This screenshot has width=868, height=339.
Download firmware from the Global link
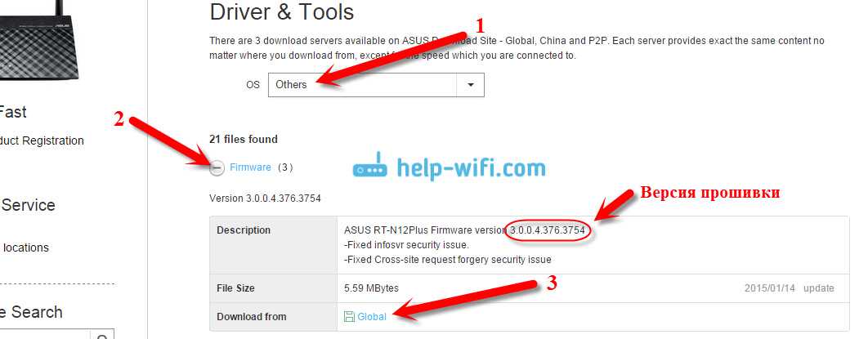point(372,317)
